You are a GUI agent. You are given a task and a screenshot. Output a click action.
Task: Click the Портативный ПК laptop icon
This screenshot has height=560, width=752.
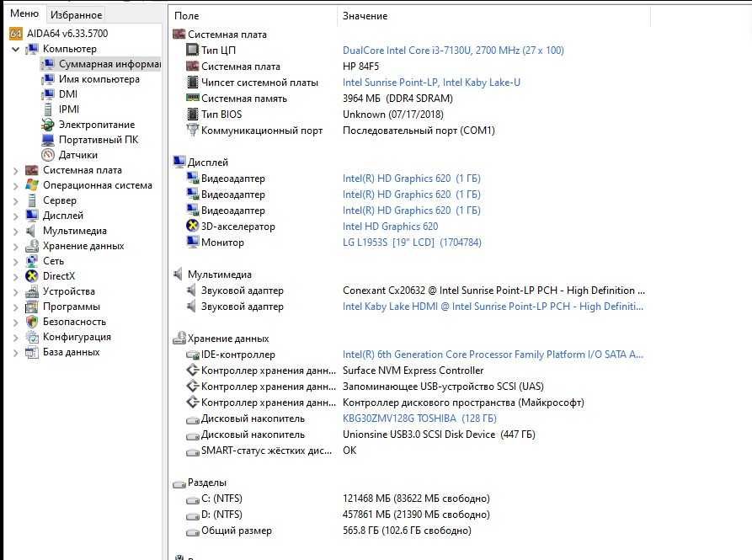(x=48, y=140)
